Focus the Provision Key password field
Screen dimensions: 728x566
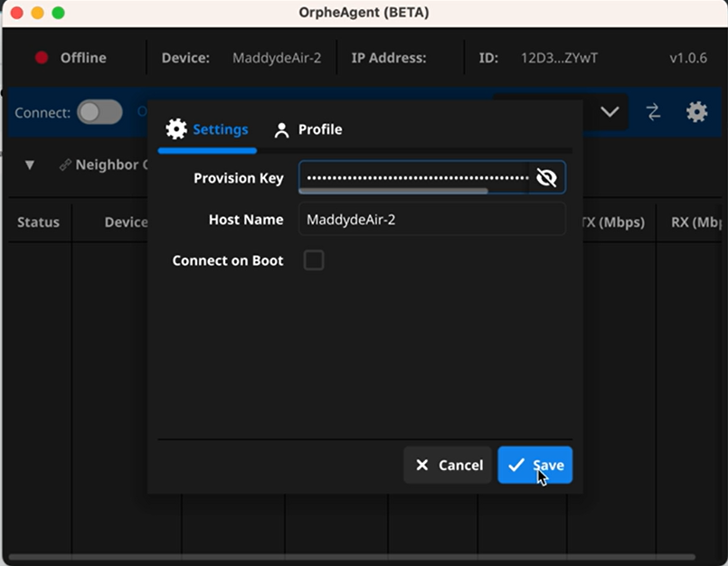[414, 176]
